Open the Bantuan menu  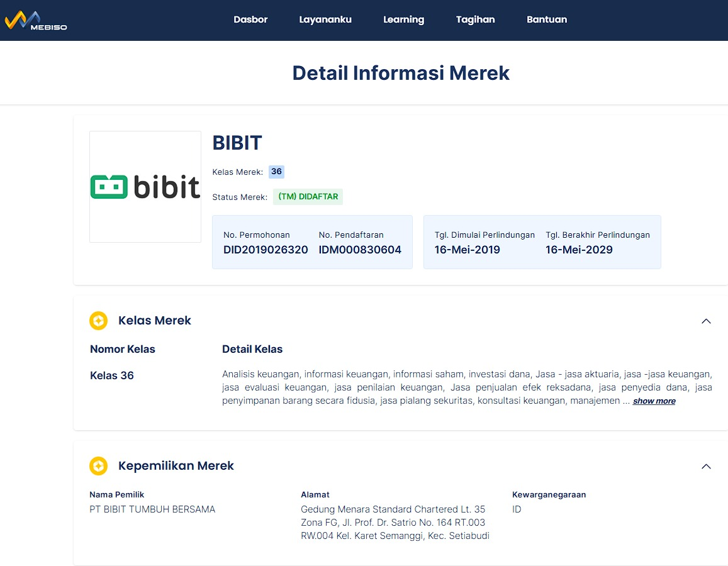click(x=546, y=19)
